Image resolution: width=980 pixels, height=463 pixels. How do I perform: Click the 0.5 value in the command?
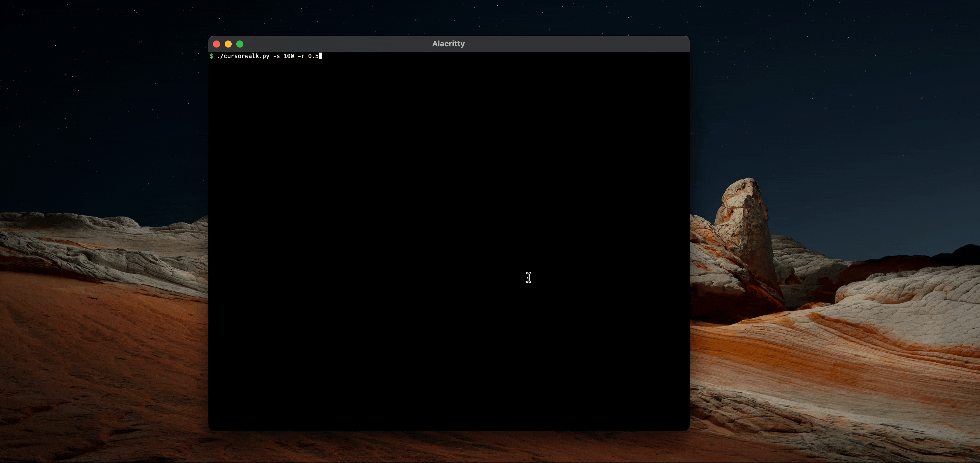tap(313, 56)
